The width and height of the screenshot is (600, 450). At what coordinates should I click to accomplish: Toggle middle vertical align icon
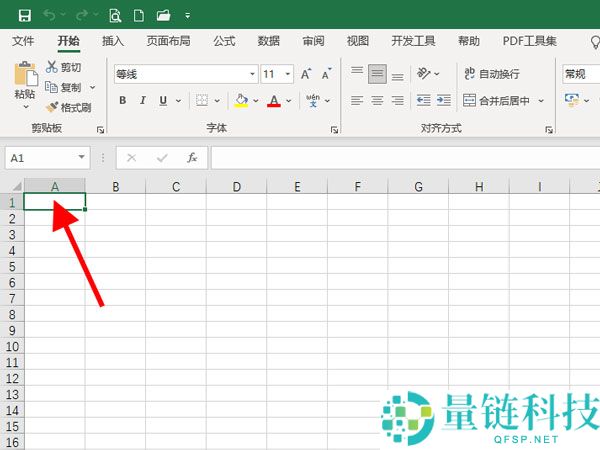click(x=377, y=73)
